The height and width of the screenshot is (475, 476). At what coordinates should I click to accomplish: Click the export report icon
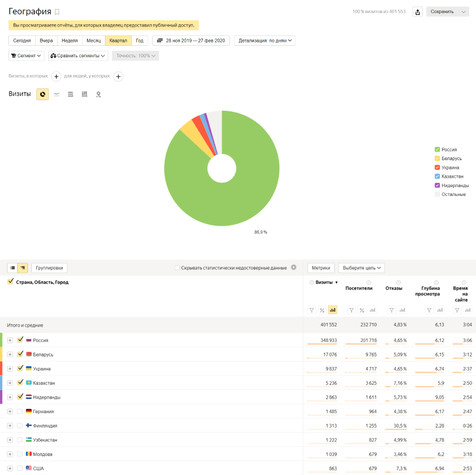point(417,12)
